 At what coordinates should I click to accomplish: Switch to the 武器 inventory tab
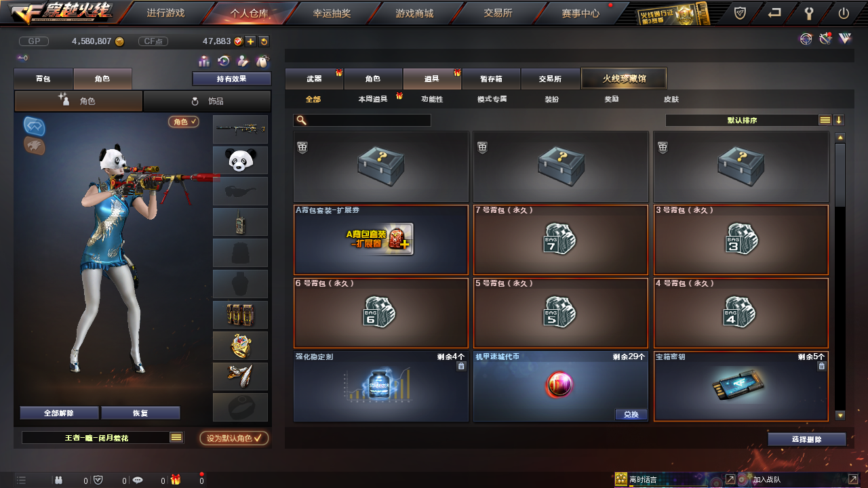tap(314, 79)
